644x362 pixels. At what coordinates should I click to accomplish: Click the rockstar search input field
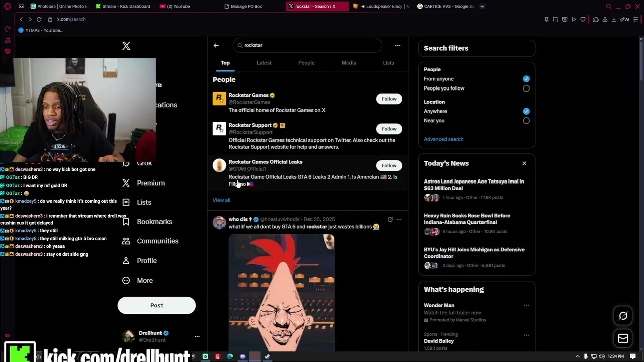pyautogui.click(x=307, y=45)
